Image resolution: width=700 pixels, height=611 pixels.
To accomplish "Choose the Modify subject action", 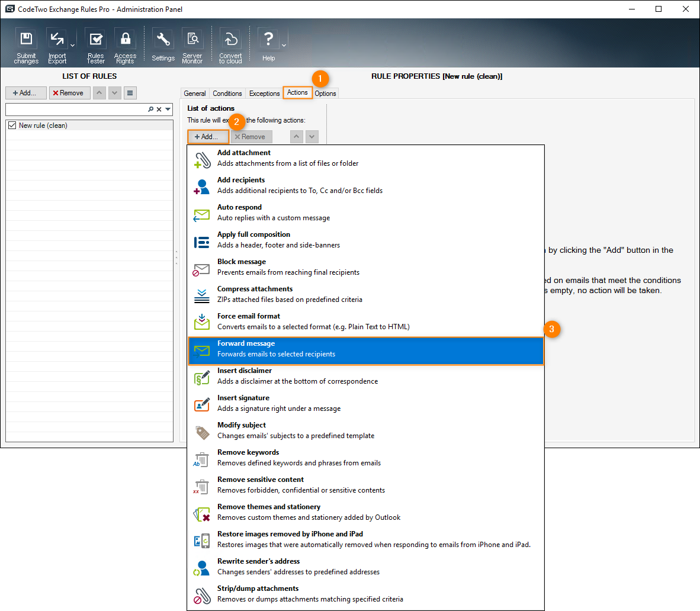I will pyautogui.click(x=365, y=430).
